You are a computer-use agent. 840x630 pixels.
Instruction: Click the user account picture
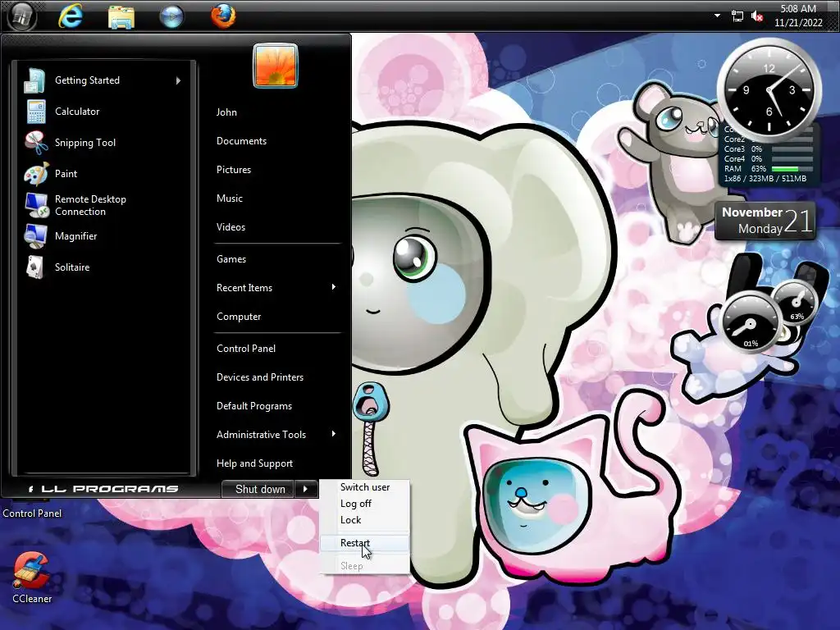coord(276,66)
